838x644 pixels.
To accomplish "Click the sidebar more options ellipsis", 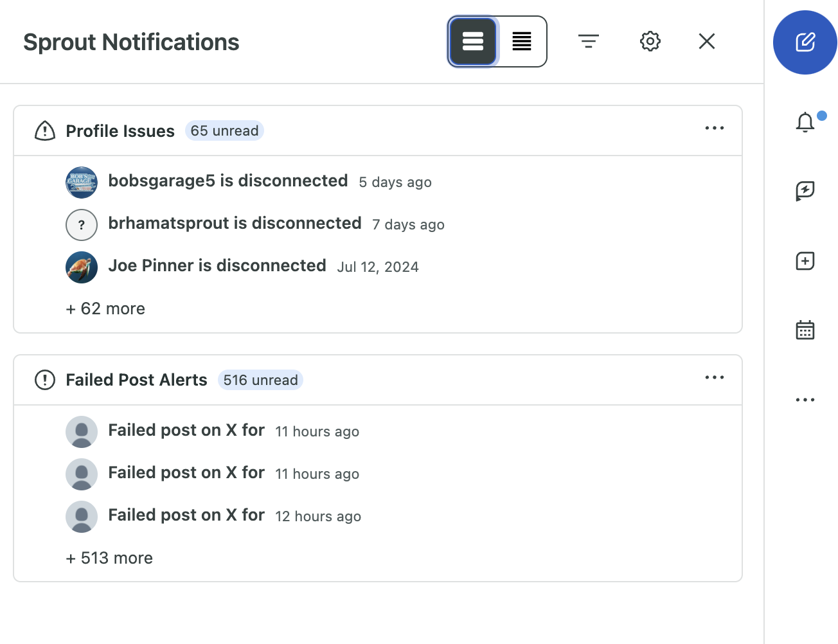I will coord(805,400).
